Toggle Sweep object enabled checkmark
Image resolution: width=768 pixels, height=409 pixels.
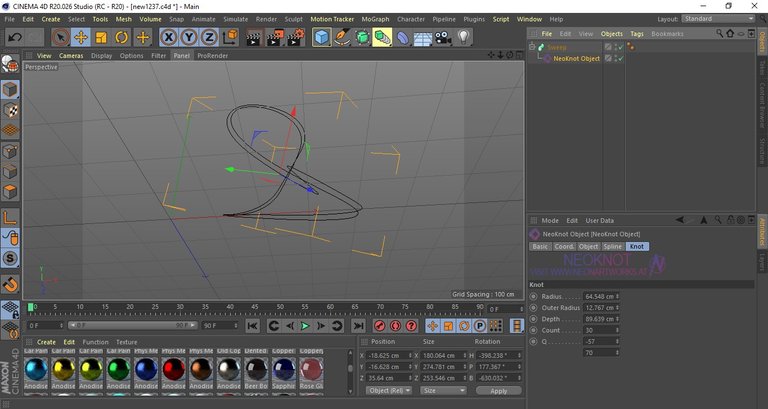pos(621,47)
